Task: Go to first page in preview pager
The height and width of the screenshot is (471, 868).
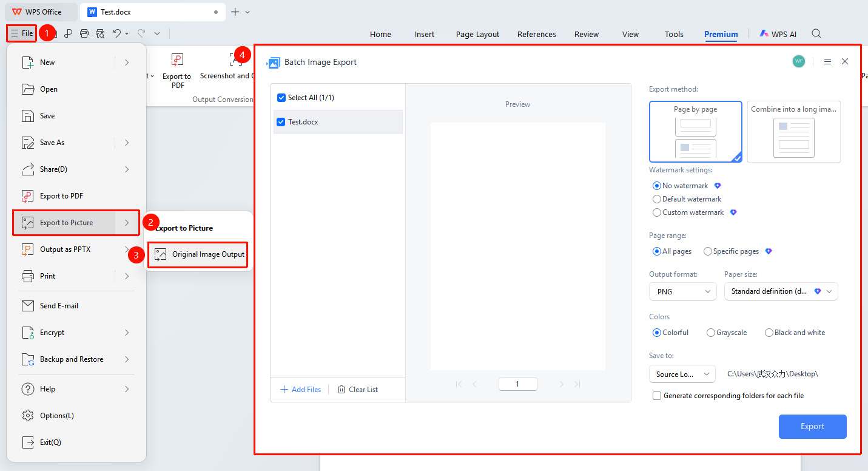Action: click(x=459, y=384)
